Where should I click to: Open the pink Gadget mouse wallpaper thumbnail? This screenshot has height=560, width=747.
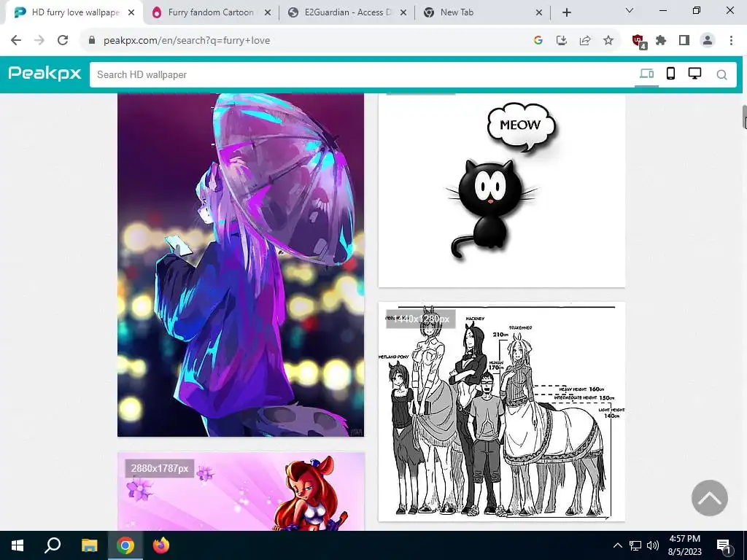pos(241,491)
